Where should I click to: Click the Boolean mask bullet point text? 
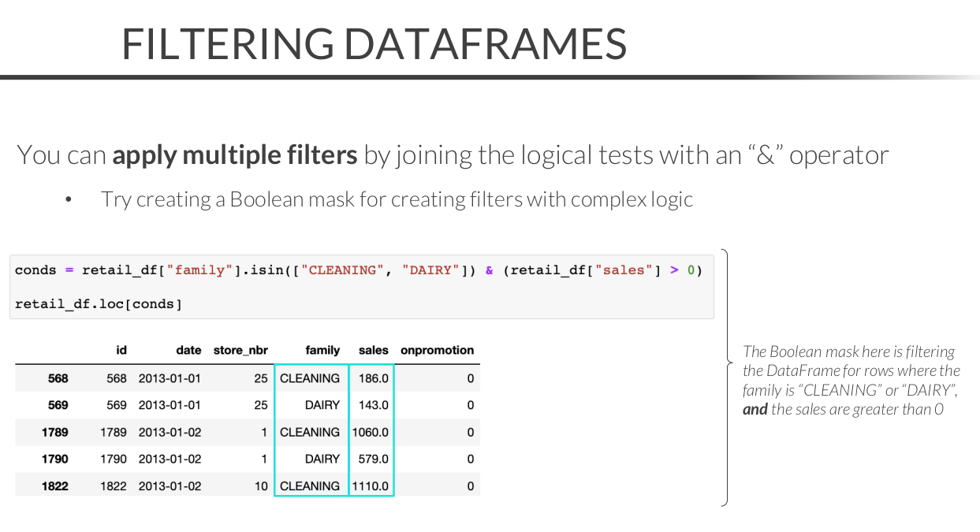point(397,199)
